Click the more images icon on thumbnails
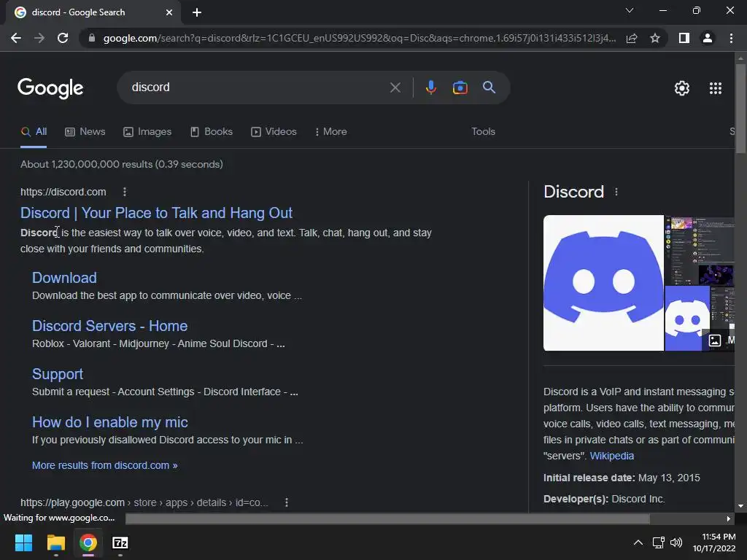747x560 pixels. (715, 340)
